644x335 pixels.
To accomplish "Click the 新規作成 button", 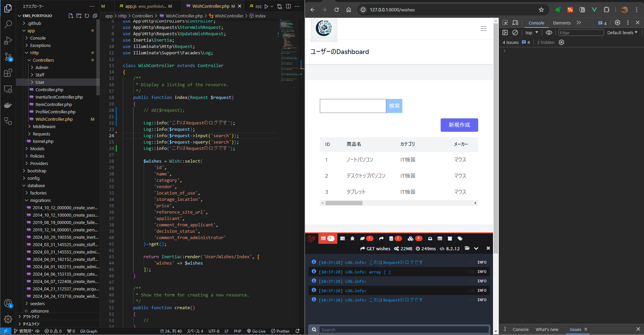I will pos(459,125).
